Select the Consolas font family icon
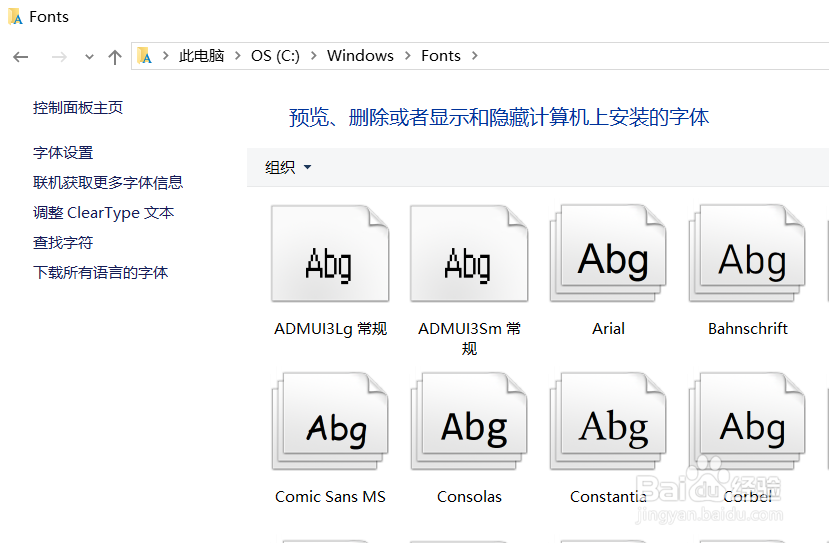The width and height of the screenshot is (829, 543). (469, 421)
